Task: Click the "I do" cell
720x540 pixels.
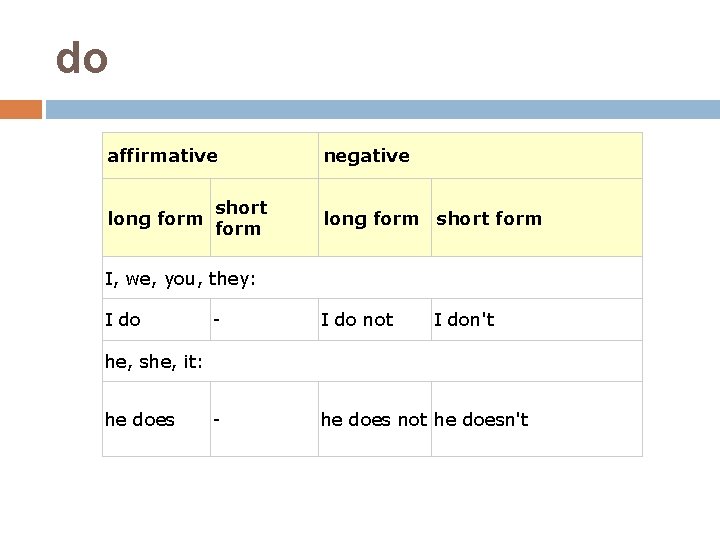Action: (x=123, y=320)
